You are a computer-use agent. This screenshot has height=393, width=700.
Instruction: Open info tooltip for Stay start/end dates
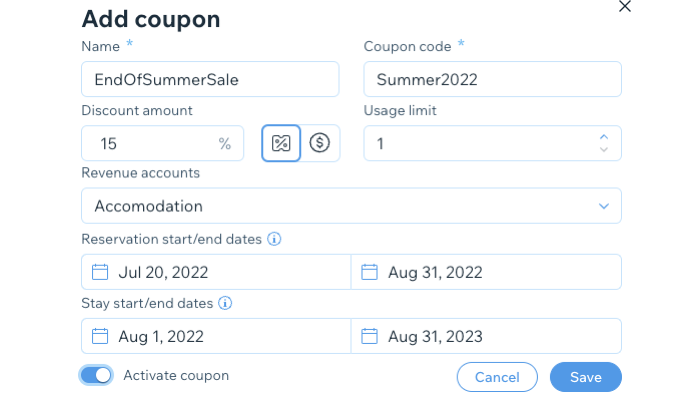(x=225, y=303)
